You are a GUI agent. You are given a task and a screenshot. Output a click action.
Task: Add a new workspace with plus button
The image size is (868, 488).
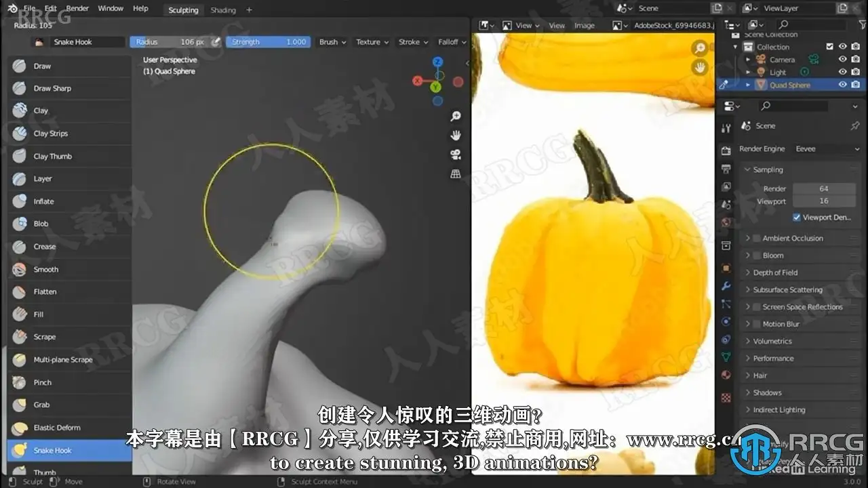click(x=249, y=10)
